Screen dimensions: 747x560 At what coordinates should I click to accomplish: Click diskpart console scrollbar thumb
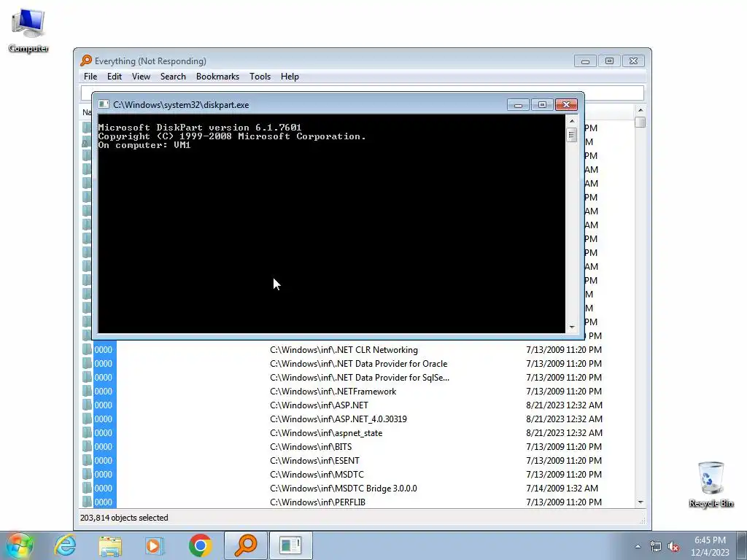tap(572, 135)
